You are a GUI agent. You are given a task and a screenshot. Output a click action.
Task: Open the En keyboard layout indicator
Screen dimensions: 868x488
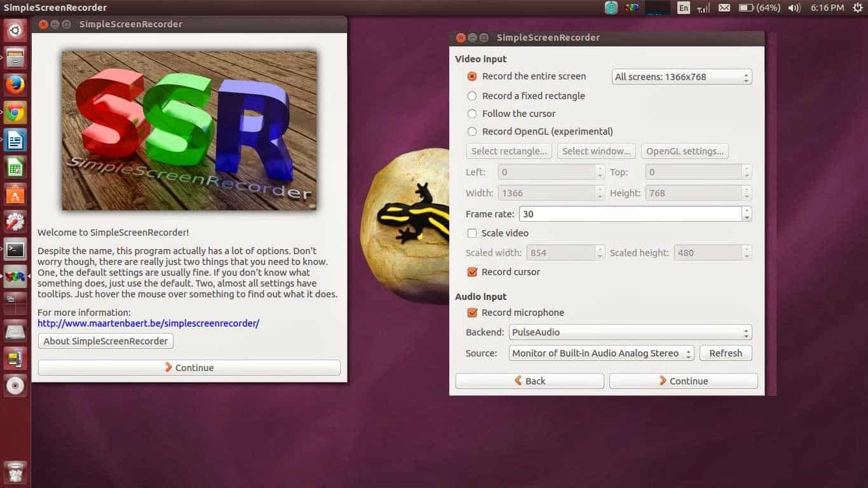point(683,8)
